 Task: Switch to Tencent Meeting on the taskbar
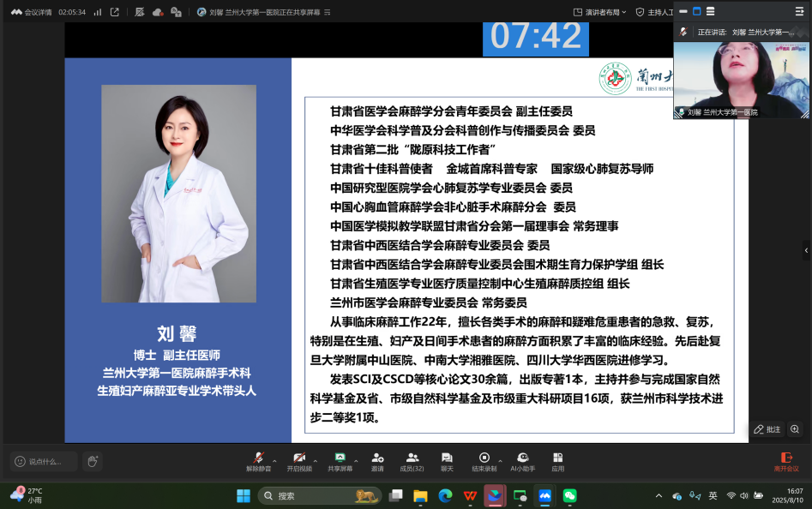[544, 495]
